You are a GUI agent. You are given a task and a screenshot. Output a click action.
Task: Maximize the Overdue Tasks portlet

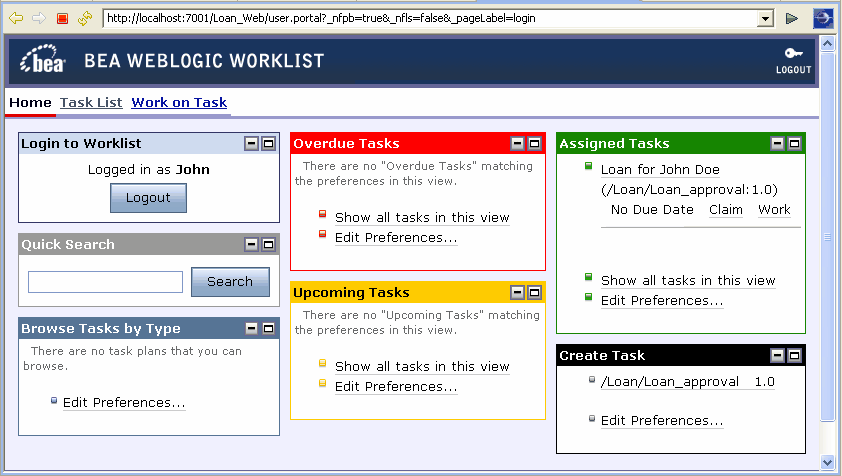[534, 143]
